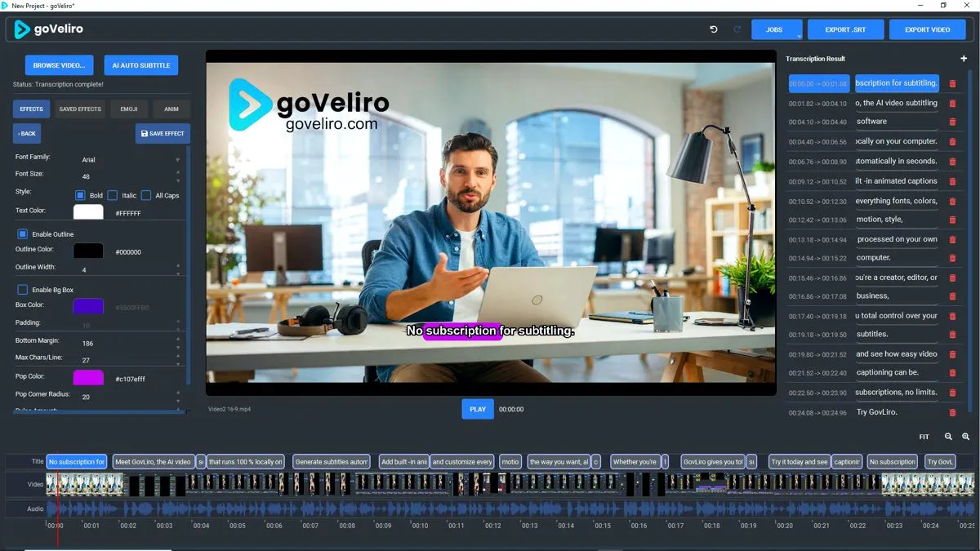Click the trash icon next to 'software'
Image resolution: width=980 pixels, height=551 pixels.
pyautogui.click(x=952, y=122)
